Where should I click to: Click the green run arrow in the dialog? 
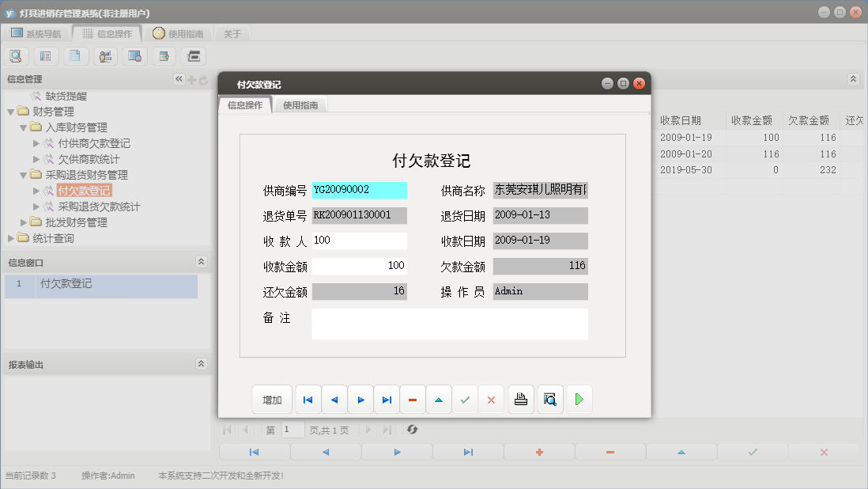coord(579,399)
